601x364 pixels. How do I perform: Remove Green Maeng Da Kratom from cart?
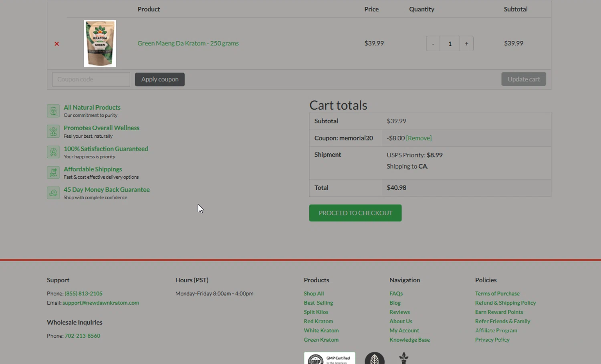coord(56,44)
